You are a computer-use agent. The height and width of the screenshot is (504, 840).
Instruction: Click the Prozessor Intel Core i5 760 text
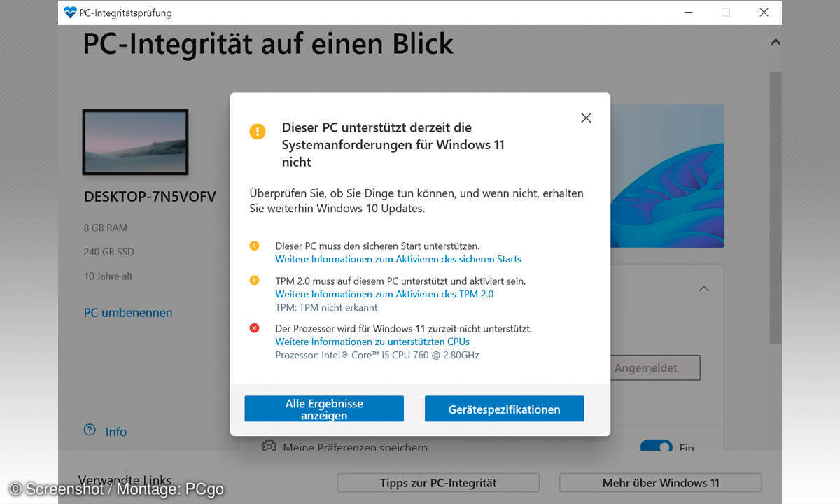(377, 355)
